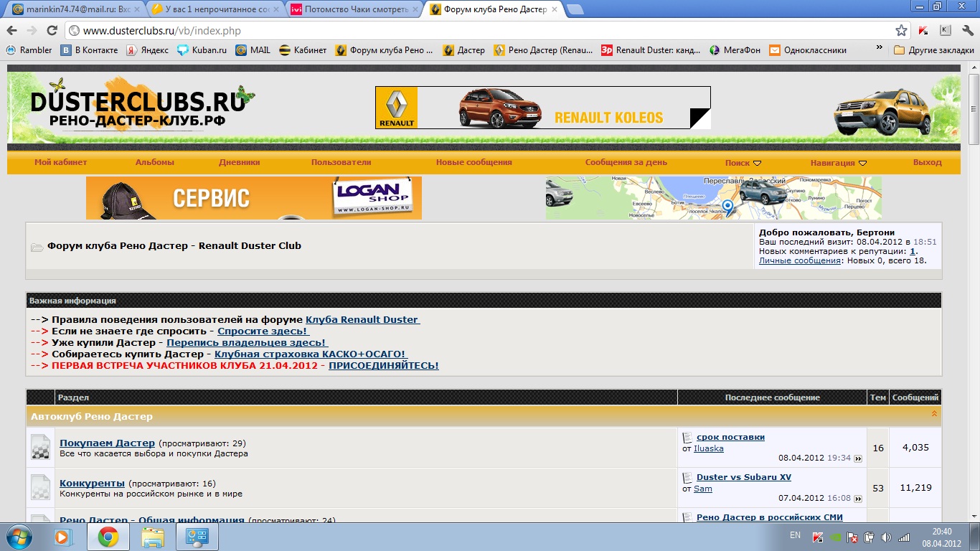Open Chrome wrench settings menu
Image resolution: width=980 pixels, height=551 pixels.
[x=966, y=31]
